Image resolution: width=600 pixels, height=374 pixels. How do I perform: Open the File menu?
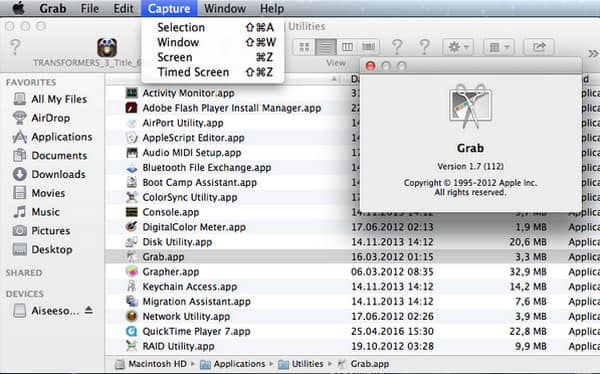tap(90, 8)
